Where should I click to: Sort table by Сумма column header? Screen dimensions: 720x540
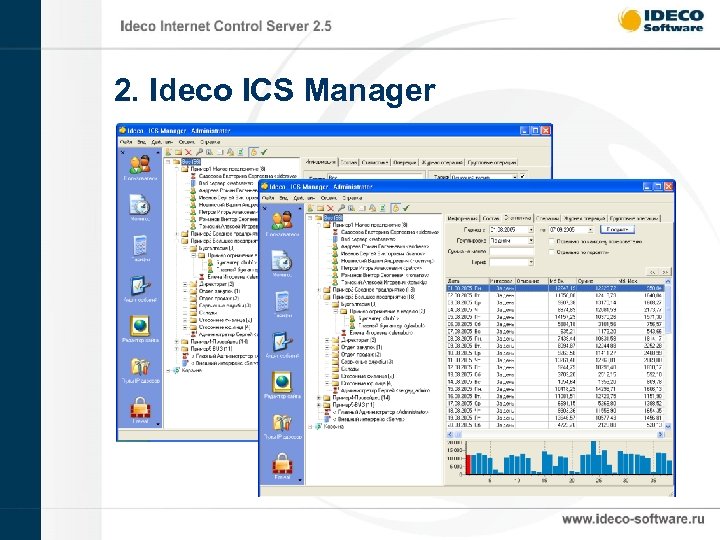(596, 281)
